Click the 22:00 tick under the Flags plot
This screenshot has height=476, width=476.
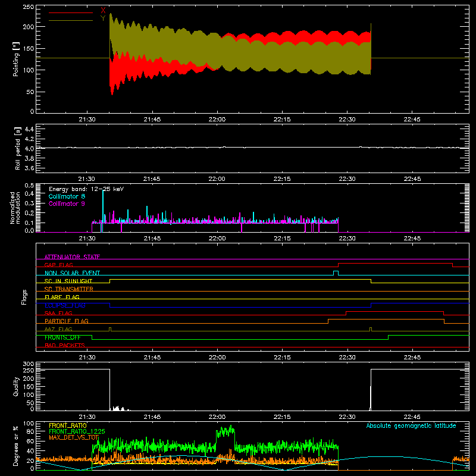tap(217, 358)
